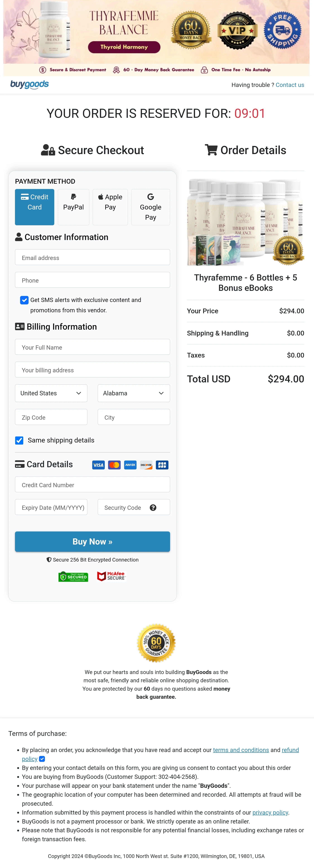Click the Visa card icon
This screenshot has width=314, height=868.
click(98, 465)
